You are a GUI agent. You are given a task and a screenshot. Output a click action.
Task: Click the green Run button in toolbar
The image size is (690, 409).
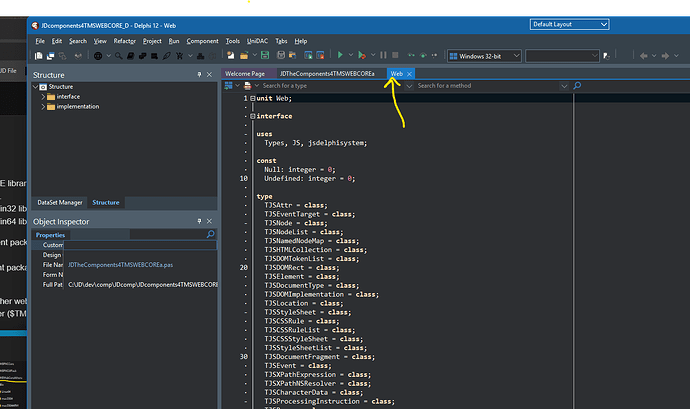click(340, 56)
